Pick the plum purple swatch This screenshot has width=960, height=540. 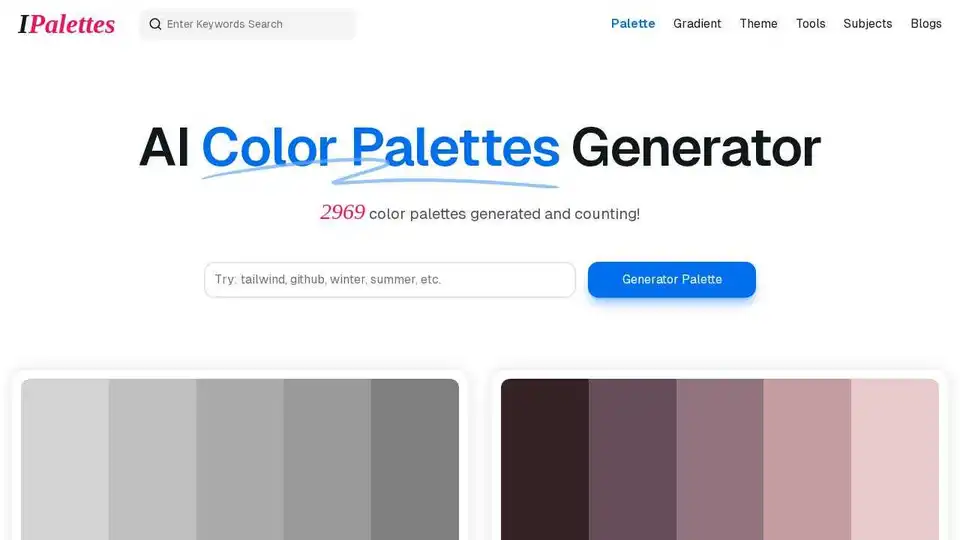tap(632, 459)
